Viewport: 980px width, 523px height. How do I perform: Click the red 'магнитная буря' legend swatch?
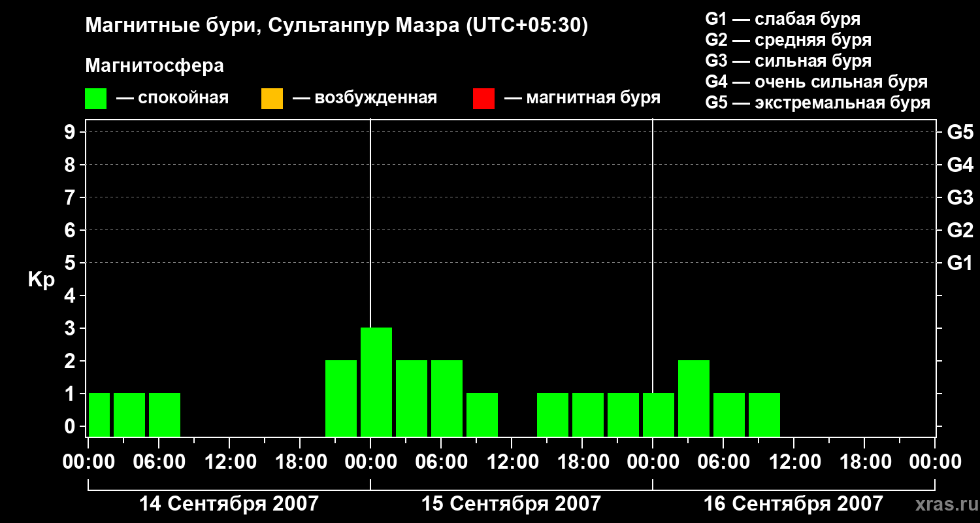click(x=483, y=99)
